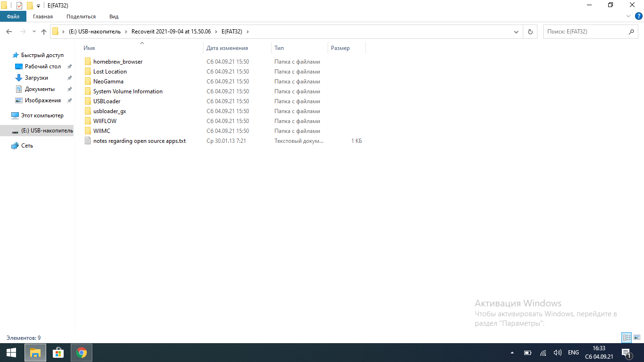644x362 pixels.
Task: Click 1 КБ size value
Action: (x=356, y=141)
